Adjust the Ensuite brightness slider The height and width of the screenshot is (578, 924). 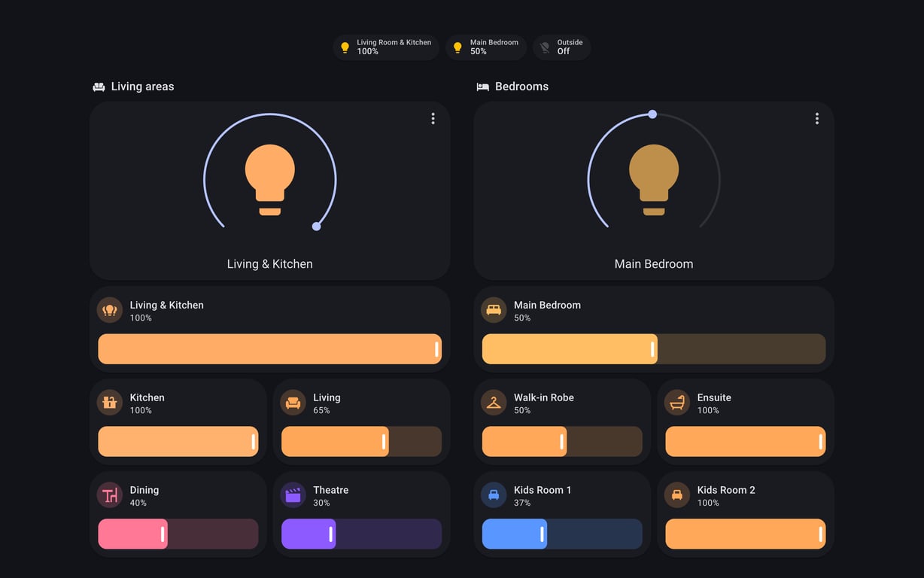click(x=746, y=442)
